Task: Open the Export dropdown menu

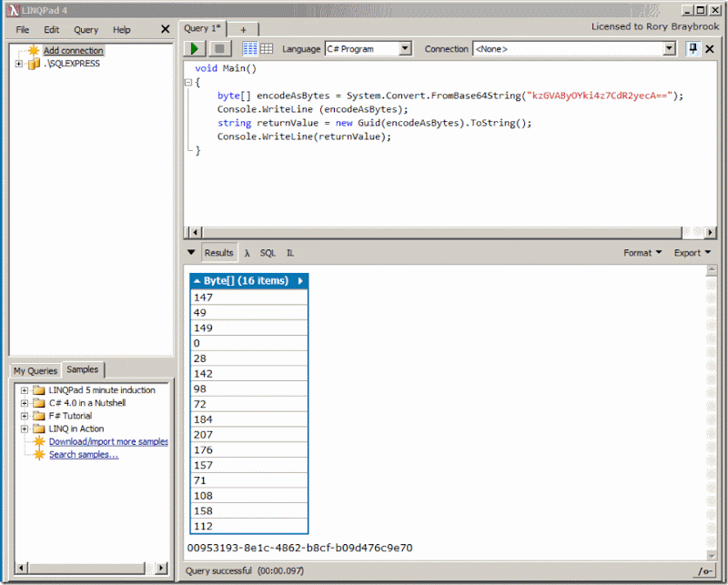Action: coord(692,253)
